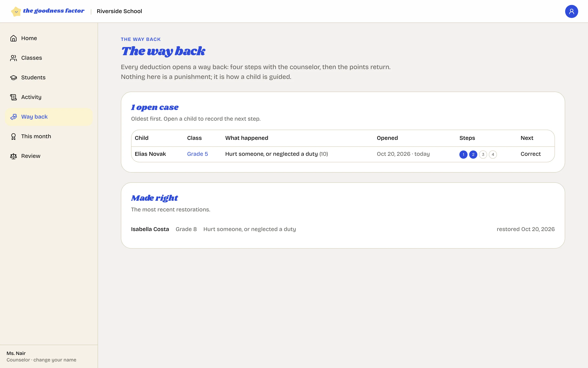Click the star logo icon

[16, 11]
